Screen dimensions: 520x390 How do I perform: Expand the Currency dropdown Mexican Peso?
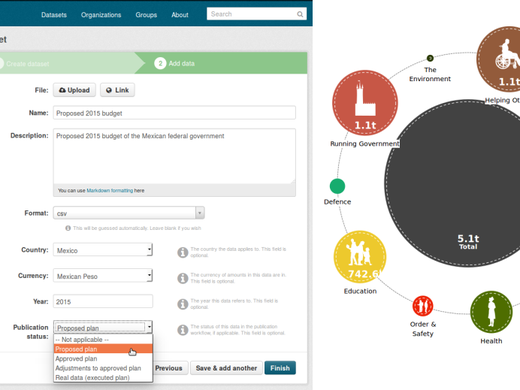pyautogui.click(x=103, y=276)
